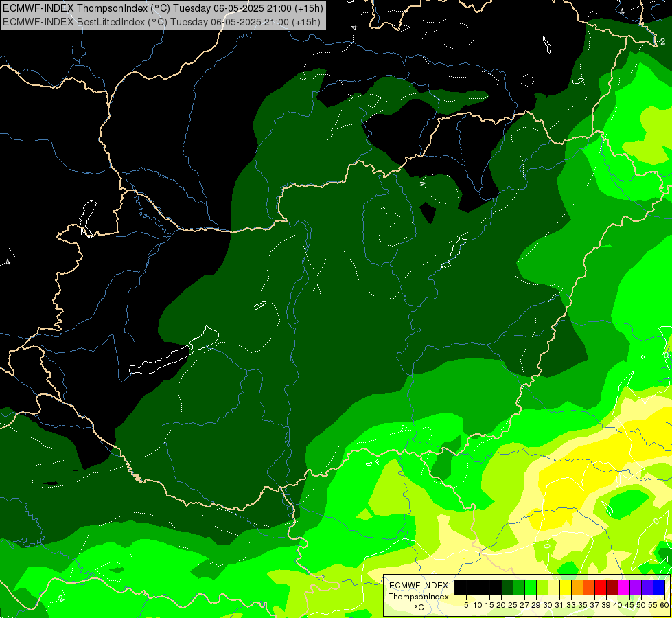
Task: Pick the magenta 40-45 legend swatch
Action: coord(623,587)
